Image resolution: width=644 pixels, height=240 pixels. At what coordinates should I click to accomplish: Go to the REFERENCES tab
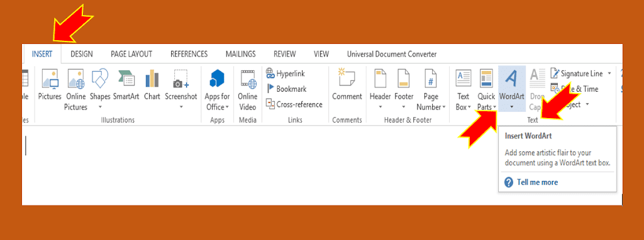click(x=189, y=54)
